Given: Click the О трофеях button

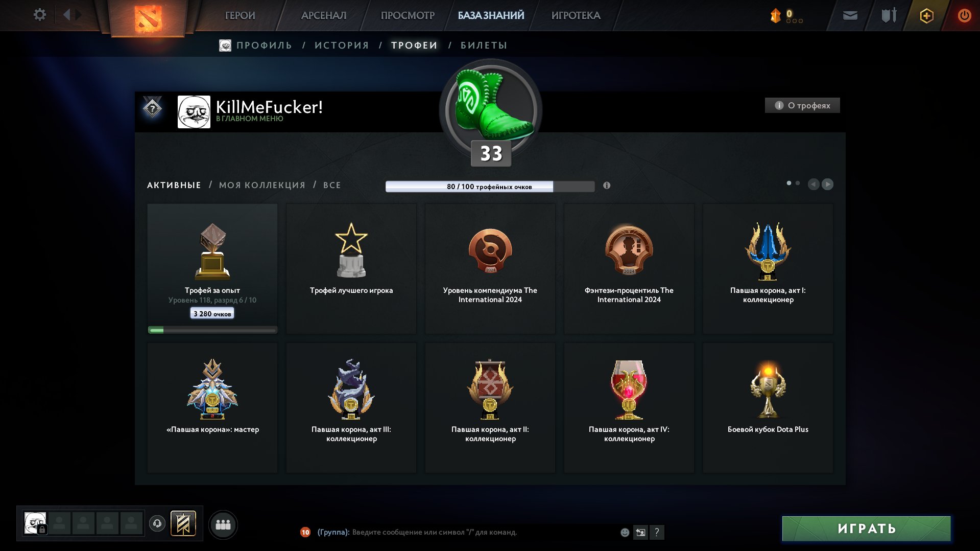Looking at the screenshot, I should point(802,105).
